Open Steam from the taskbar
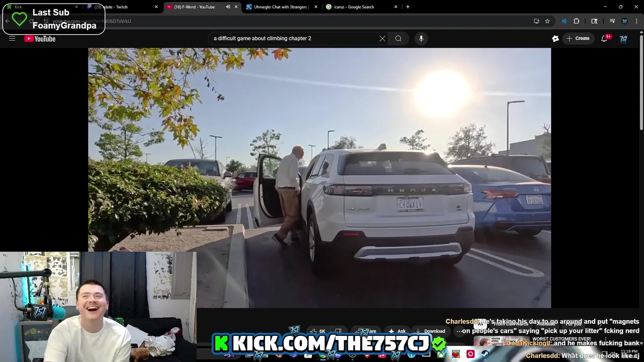Image resolution: width=644 pixels, height=362 pixels. (485, 354)
